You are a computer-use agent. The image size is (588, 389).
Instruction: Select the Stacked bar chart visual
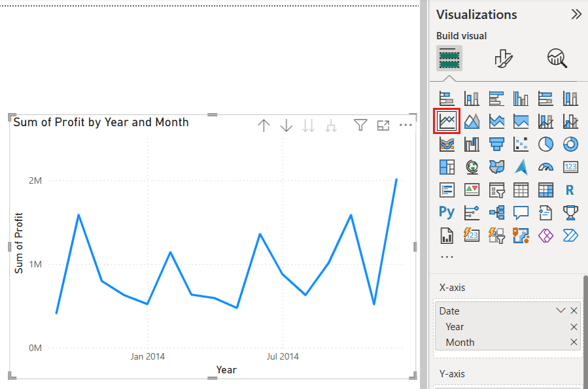pyautogui.click(x=447, y=99)
